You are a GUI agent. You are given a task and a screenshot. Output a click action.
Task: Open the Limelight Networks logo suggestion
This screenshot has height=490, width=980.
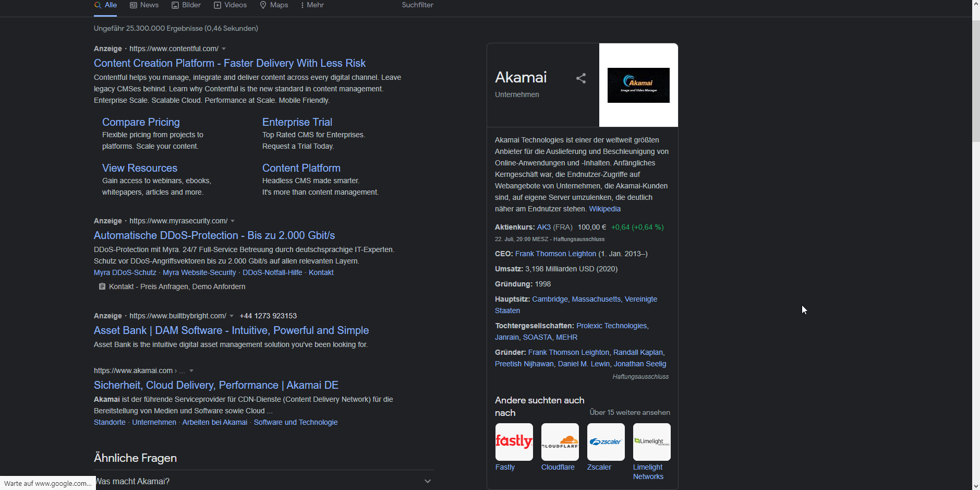point(651,442)
